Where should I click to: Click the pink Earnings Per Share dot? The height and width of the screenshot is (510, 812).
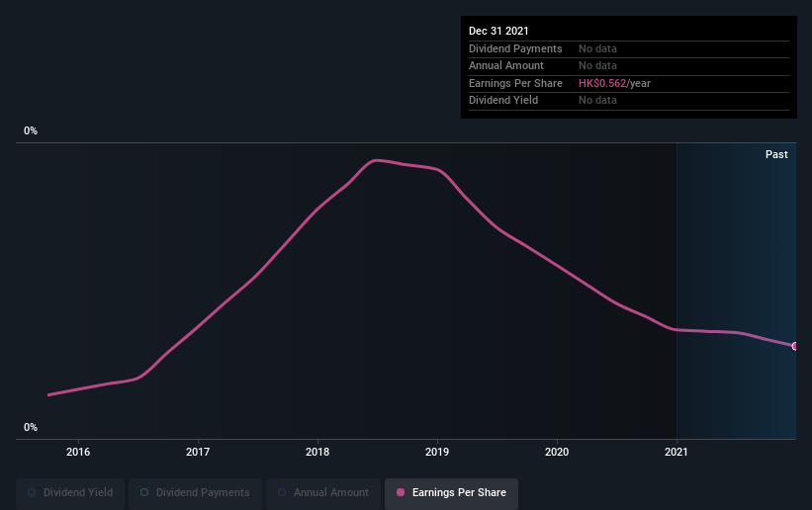coord(401,492)
